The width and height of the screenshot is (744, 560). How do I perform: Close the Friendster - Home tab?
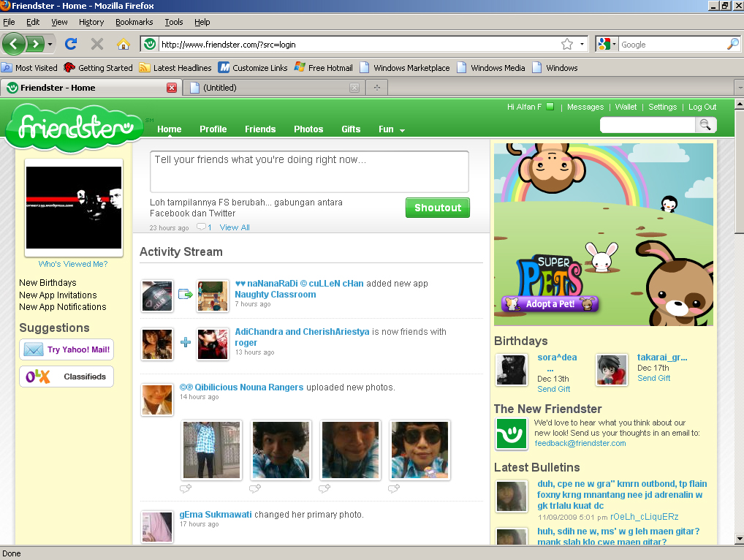(172, 88)
